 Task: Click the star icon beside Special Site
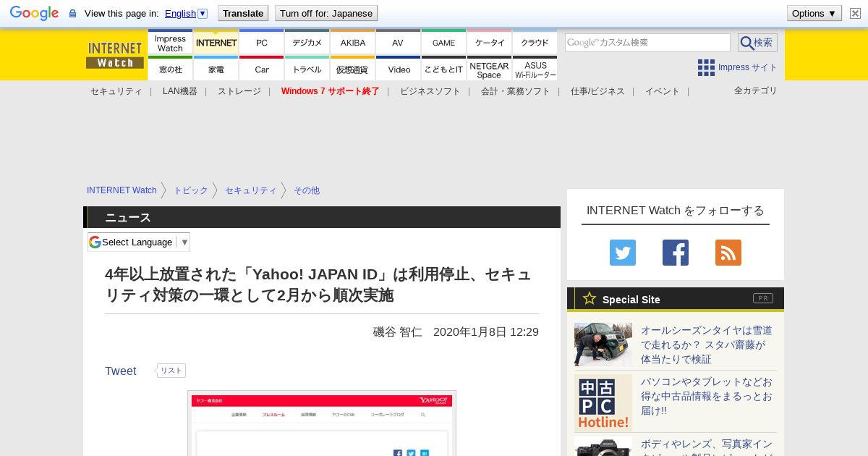point(590,298)
